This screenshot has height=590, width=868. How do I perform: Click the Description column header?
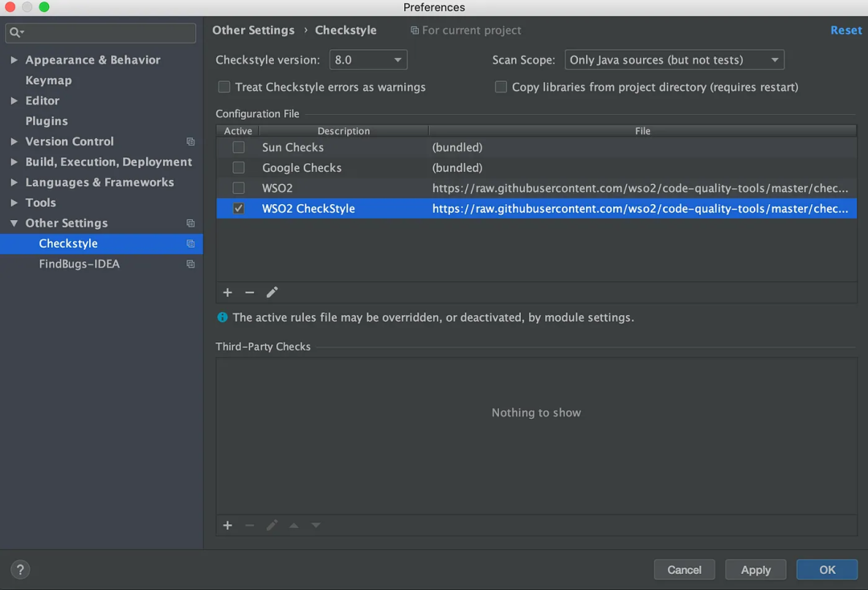click(344, 131)
